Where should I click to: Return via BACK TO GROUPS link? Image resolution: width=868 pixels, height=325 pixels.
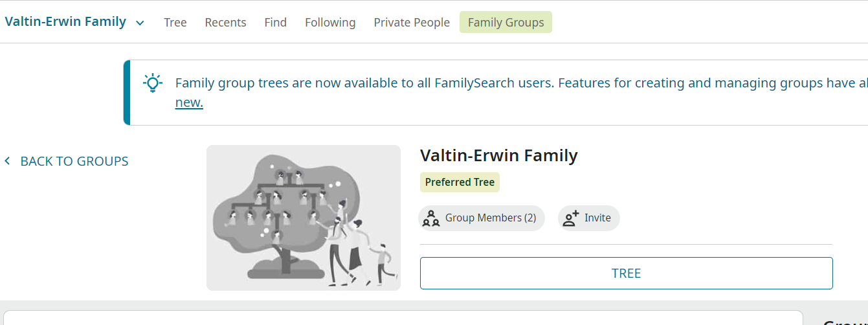click(x=74, y=161)
